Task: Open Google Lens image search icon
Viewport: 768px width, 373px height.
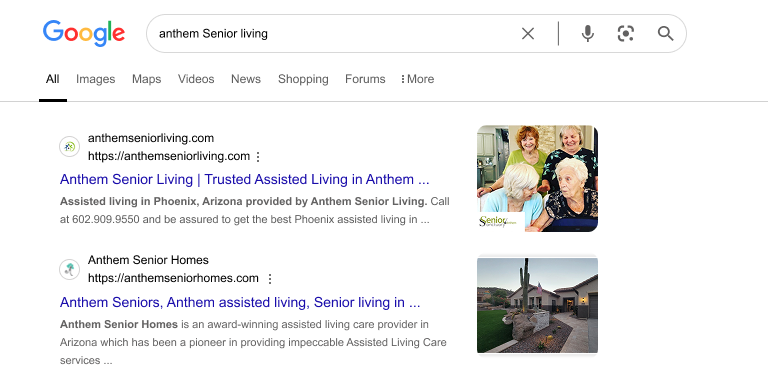Action: (x=626, y=33)
